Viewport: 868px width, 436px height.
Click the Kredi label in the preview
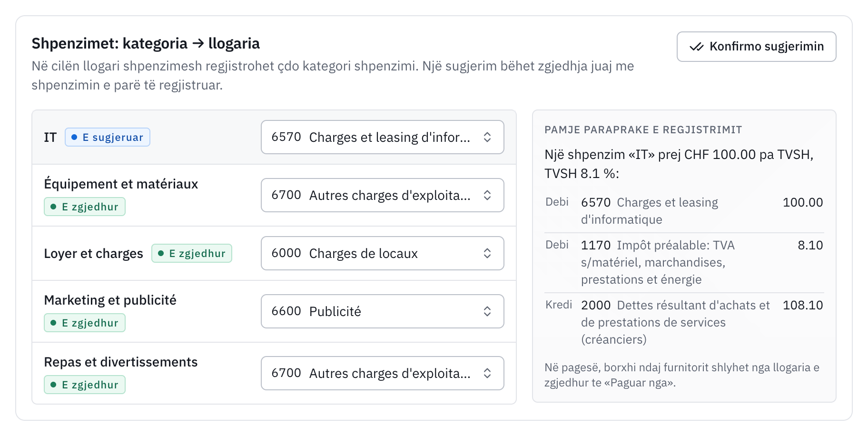(559, 305)
